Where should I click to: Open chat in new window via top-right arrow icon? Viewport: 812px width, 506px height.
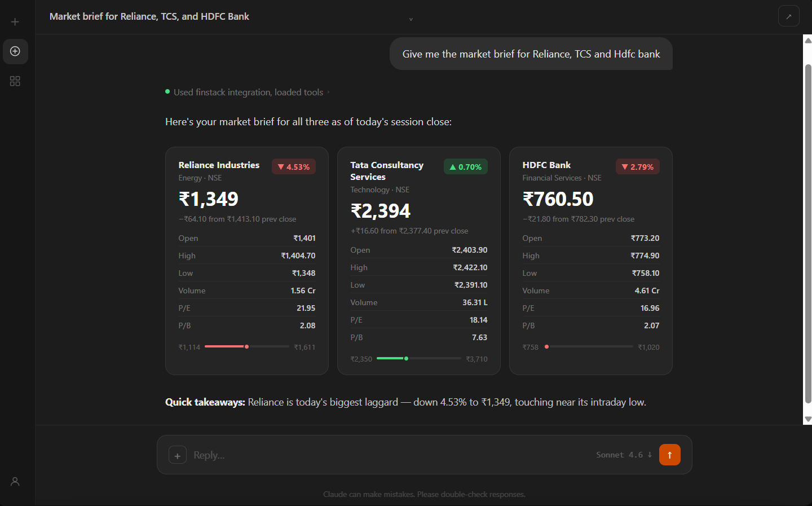click(789, 16)
